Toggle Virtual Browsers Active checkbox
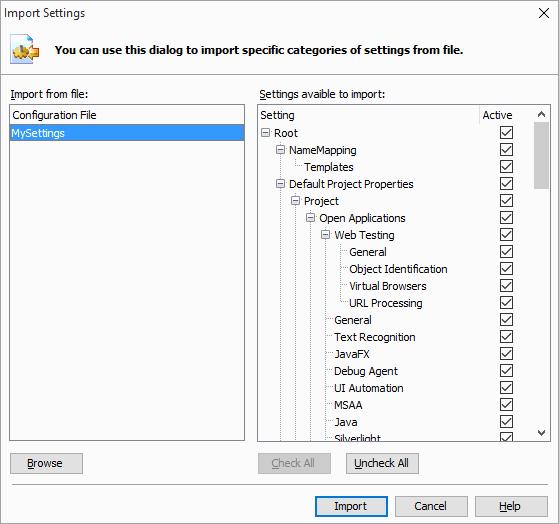Image resolution: width=559 pixels, height=524 pixels. [506, 286]
